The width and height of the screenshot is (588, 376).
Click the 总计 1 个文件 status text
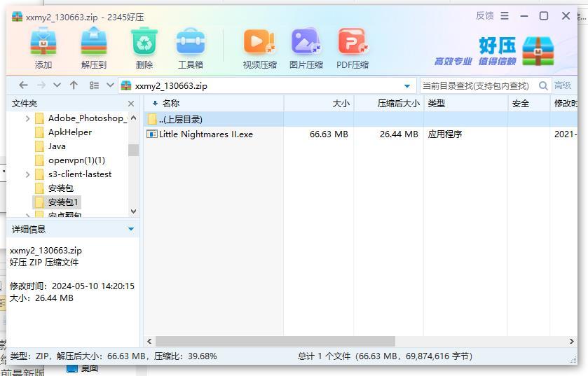(385, 356)
